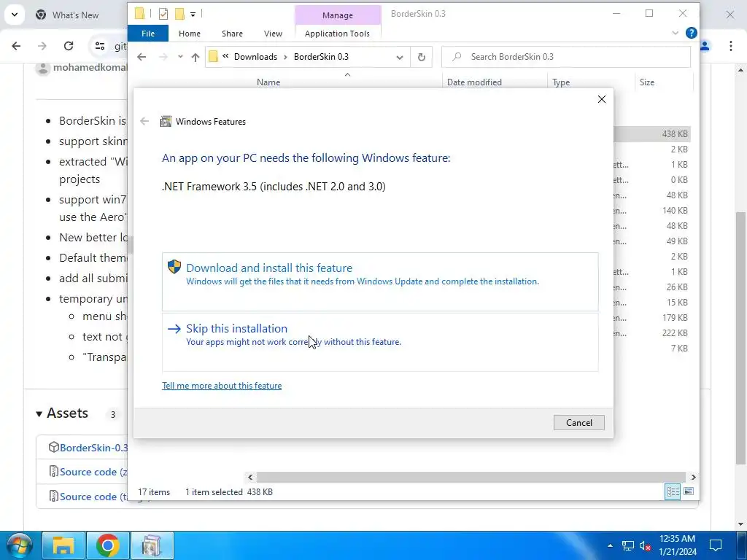
Task: Click Downloads in the address path
Action: 255,57
